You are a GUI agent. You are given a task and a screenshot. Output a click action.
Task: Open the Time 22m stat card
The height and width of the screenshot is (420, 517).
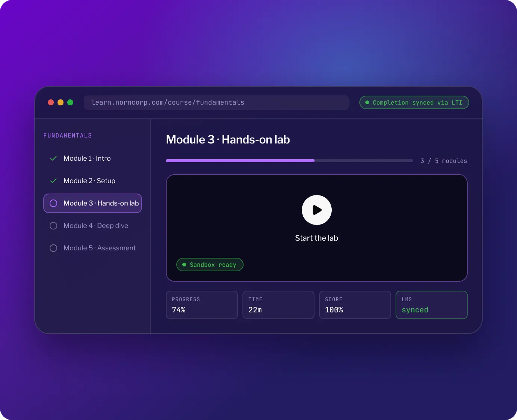point(278,305)
